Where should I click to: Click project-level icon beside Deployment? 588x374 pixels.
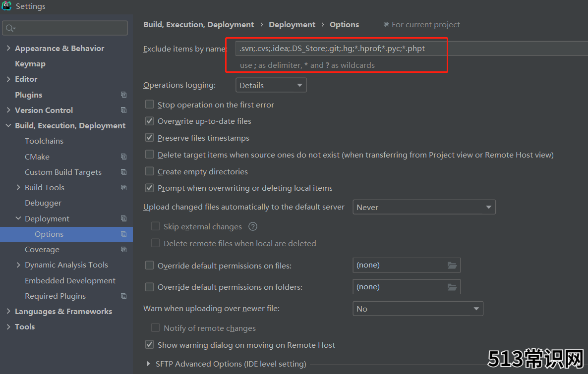click(124, 218)
